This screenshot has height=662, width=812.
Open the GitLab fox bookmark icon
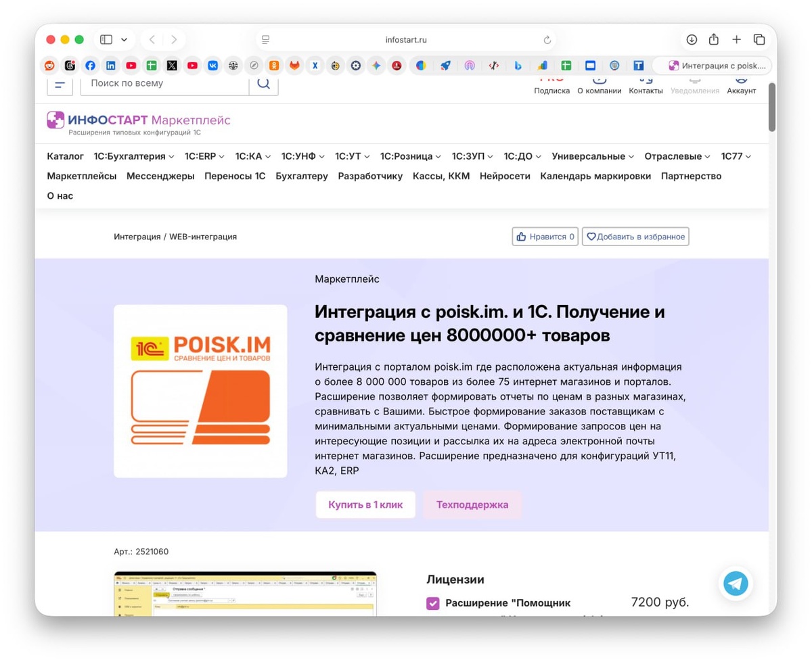pos(294,66)
